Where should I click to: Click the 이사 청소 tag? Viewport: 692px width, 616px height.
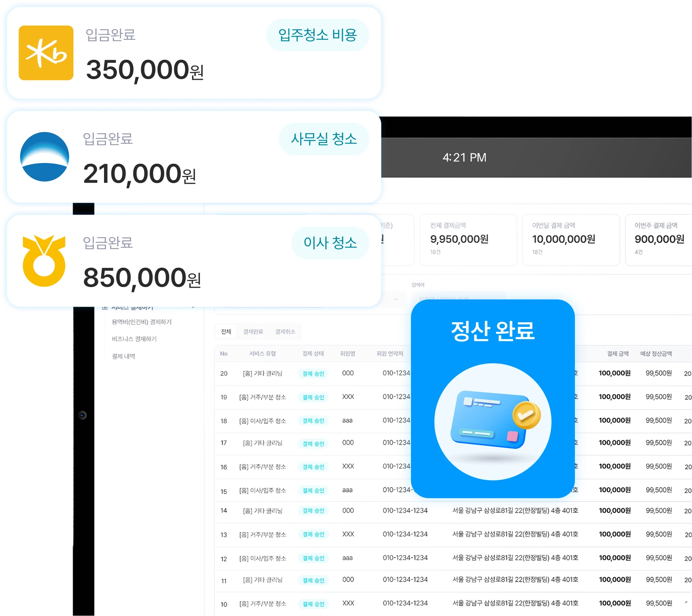point(330,243)
